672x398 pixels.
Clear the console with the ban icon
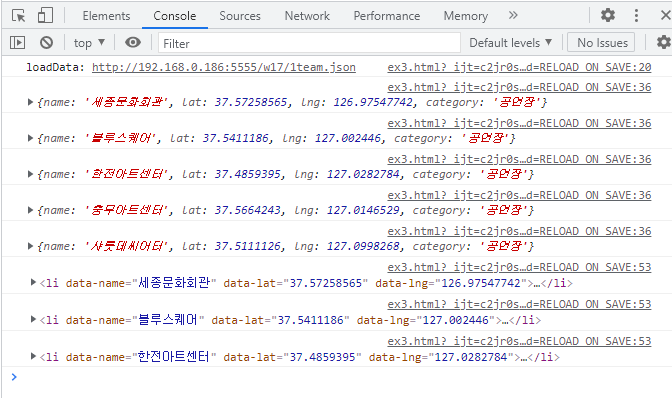click(46, 43)
